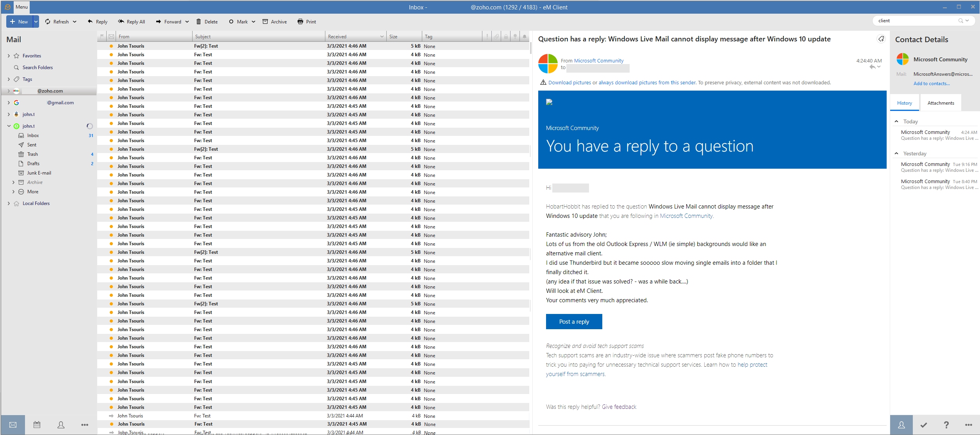Click the search field containing client
Screen dimensions: 980x435
pyautogui.click(x=916, y=21)
